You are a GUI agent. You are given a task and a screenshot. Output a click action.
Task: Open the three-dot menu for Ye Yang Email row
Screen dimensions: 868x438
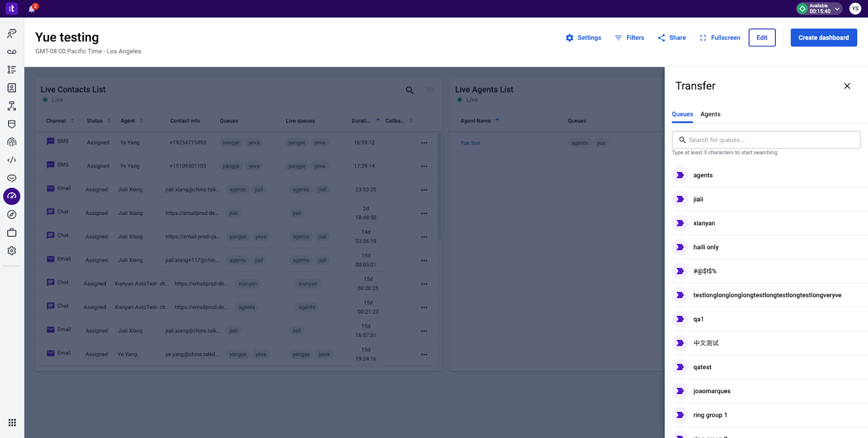coord(424,354)
